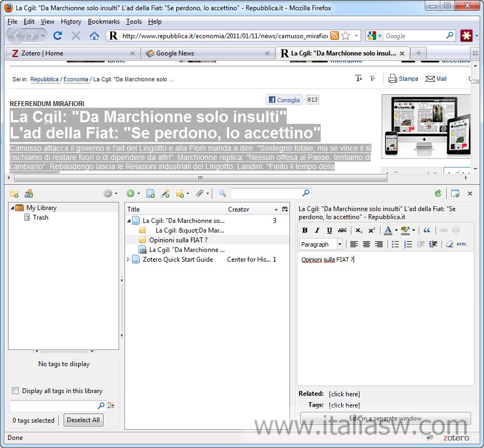Toggle underline formatting in the note

click(x=329, y=230)
